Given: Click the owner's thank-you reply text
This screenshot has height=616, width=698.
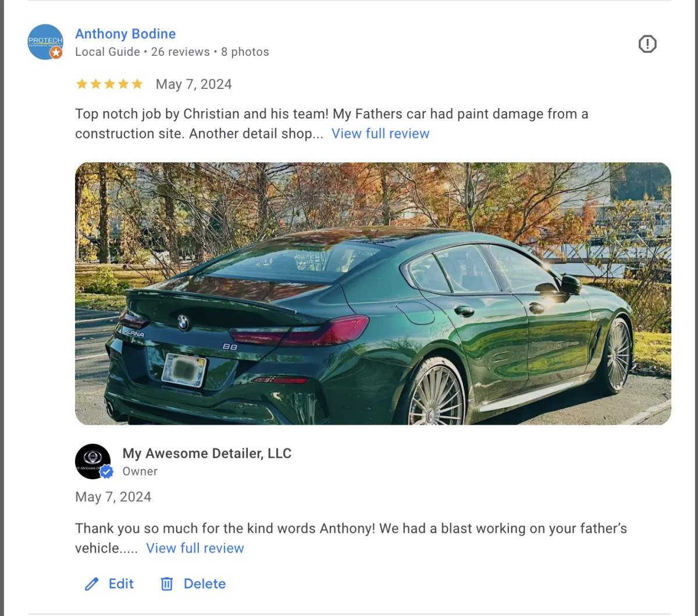Looking at the screenshot, I should [x=351, y=538].
